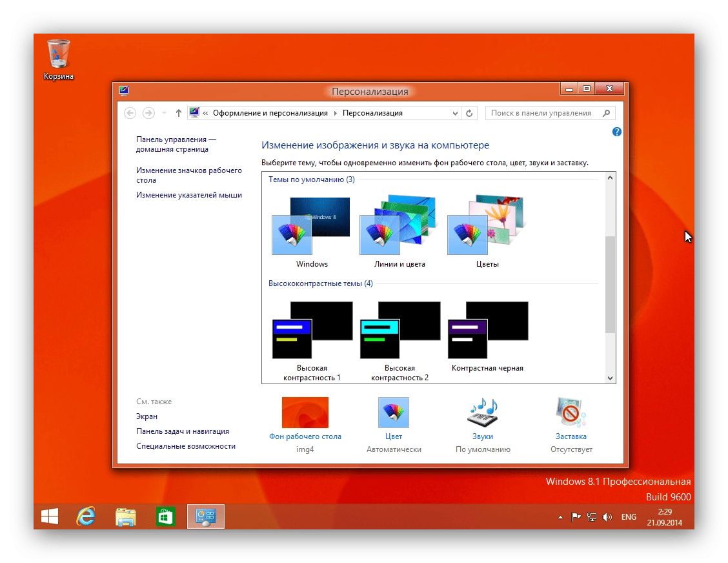Click the Персонализация window title icon
728x563 pixels.
click(123, 90)
